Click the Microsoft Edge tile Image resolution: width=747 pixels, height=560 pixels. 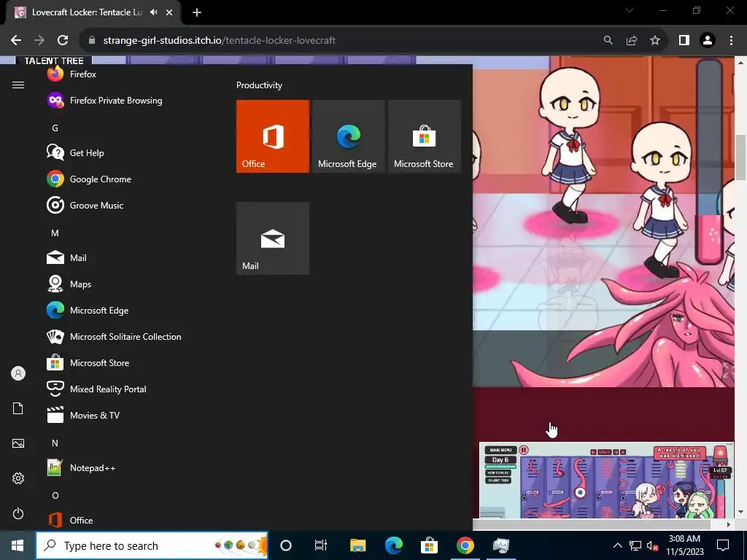(348, 136)
